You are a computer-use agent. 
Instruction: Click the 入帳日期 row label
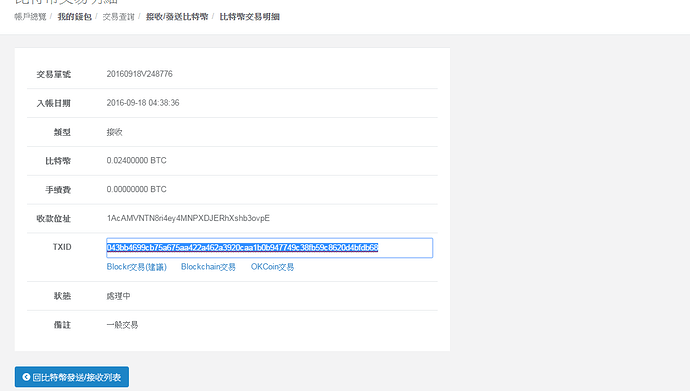pyautogui.click(x=54, y=103)
